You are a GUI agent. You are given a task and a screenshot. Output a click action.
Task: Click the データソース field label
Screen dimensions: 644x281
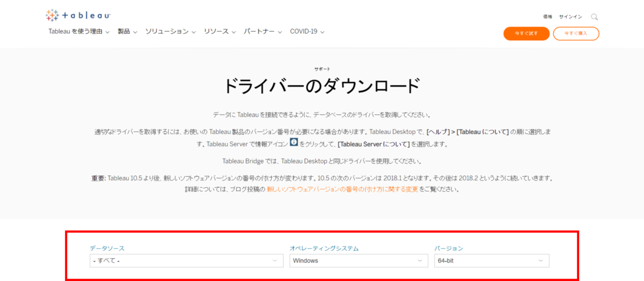point(107,248)
